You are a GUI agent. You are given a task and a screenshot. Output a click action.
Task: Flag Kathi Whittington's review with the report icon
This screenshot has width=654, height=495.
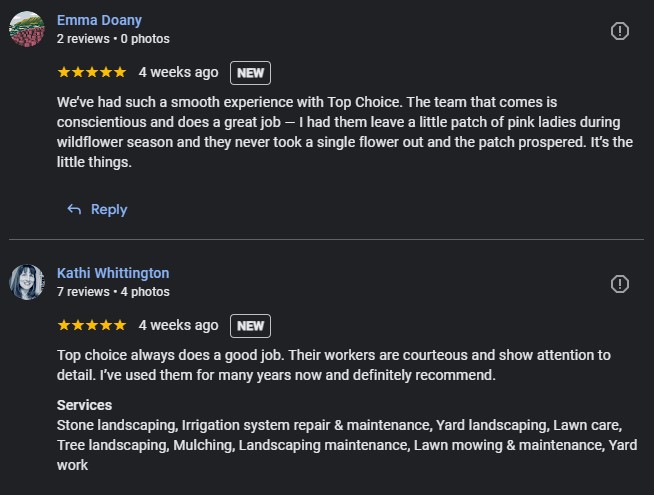point(619,284)
